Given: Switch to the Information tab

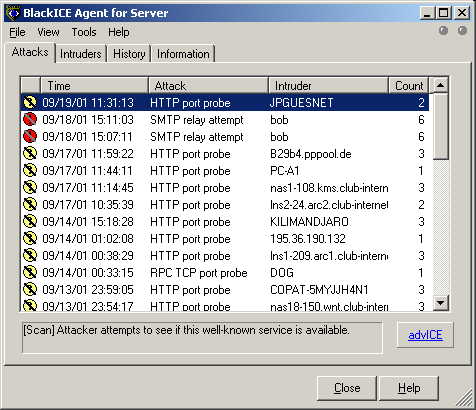Looking at the screenshot, I should pyautogui.click(x=183, y=54).
